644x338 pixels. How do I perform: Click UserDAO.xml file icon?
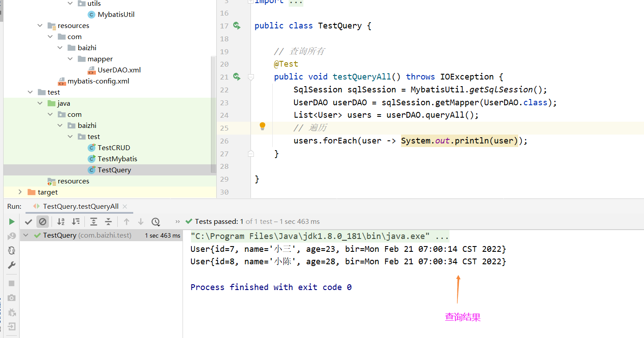[x=91, y=70]
